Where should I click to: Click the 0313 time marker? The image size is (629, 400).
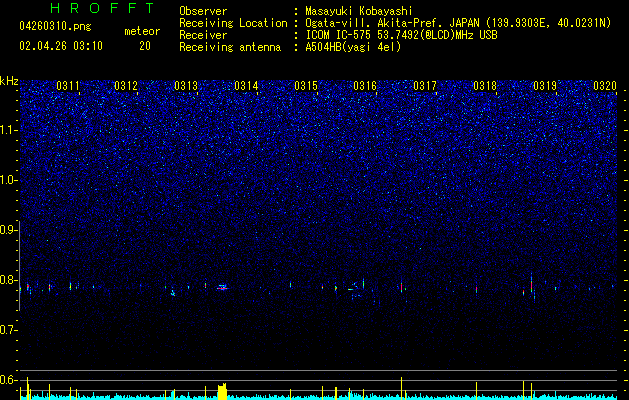[186, 86]
